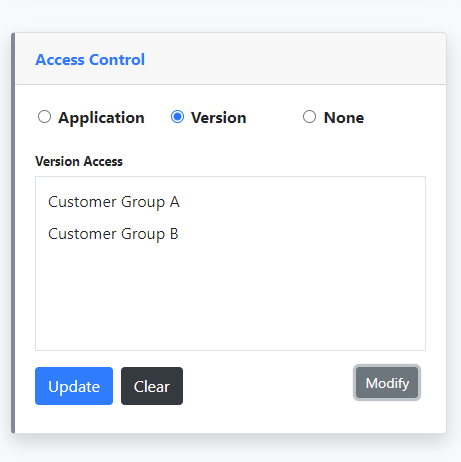Select the Application radio button
Screen dimensions: 461x462
coord(44,117)
